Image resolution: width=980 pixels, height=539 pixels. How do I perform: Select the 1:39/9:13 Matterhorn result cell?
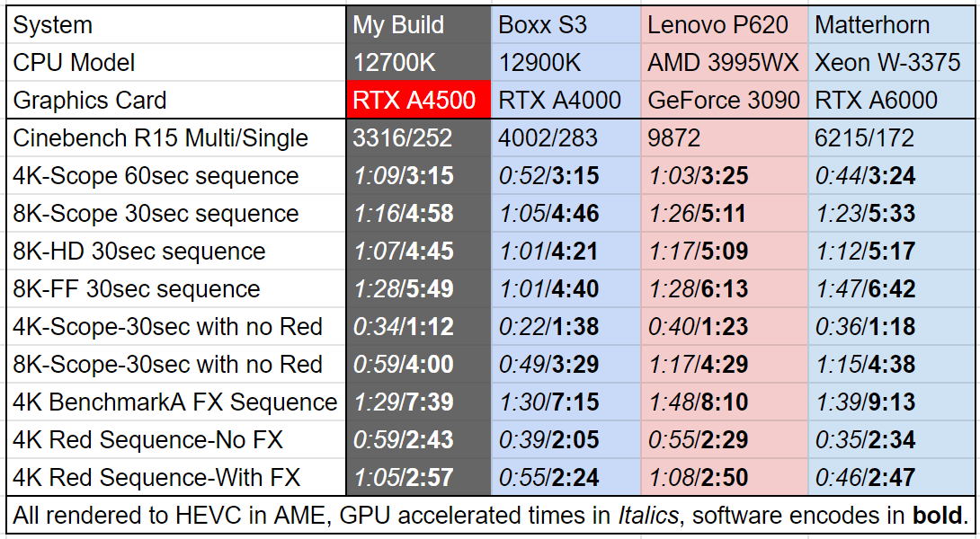tap(891, 402)
